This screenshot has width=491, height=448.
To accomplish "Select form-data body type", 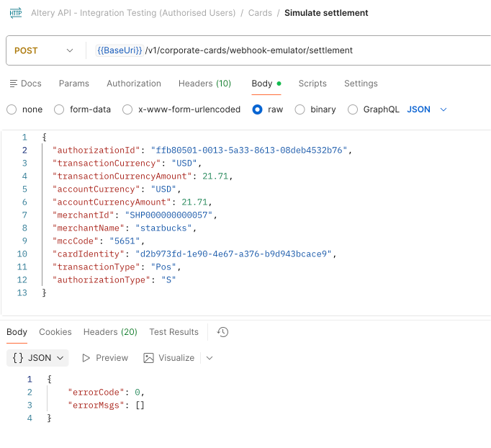I will point(59,109).
